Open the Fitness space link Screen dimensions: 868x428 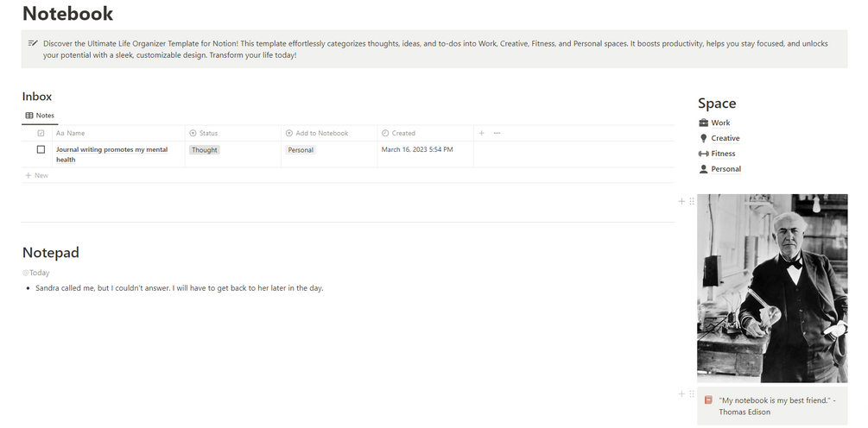(723, 154)
